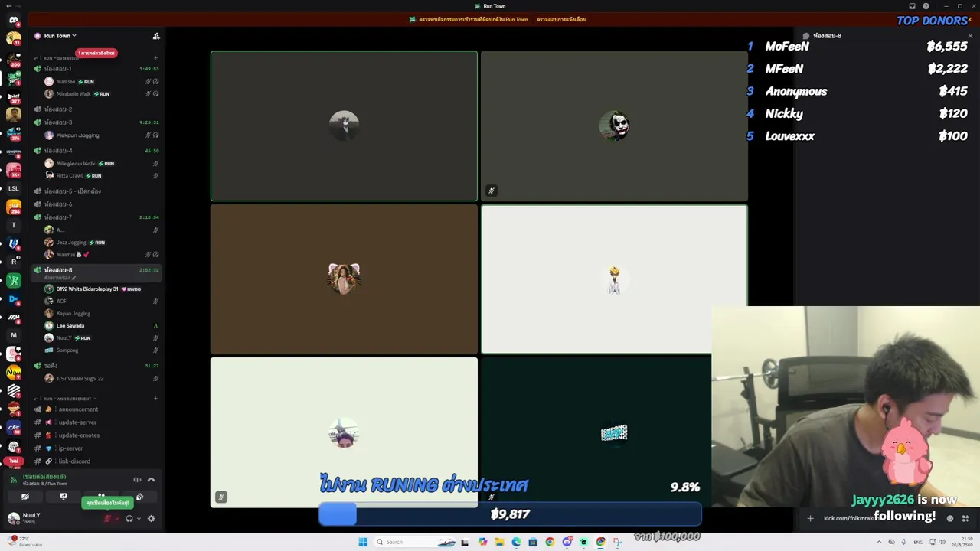Join voice channel ห้องสอบ-4
The height and width of the screenshot is (551, 980).
[x=96, y=151]
